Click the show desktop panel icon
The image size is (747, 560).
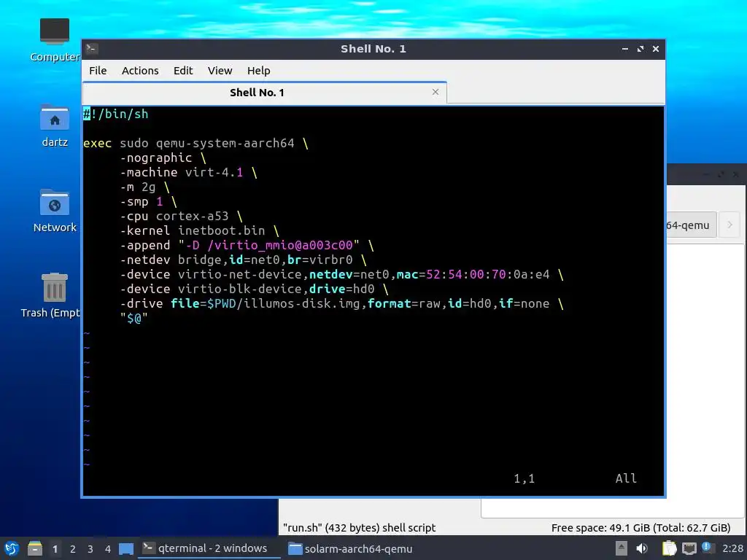pyautogui.click(x=125, y=549)
